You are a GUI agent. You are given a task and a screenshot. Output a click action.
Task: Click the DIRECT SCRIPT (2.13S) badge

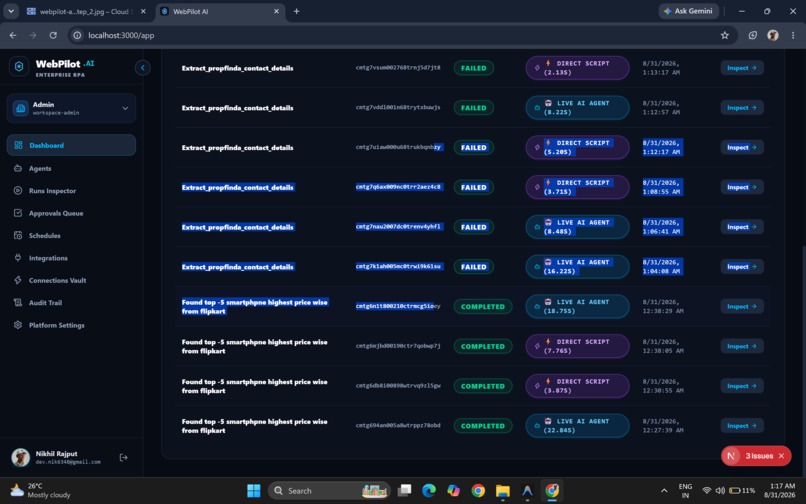click(577, 68)
